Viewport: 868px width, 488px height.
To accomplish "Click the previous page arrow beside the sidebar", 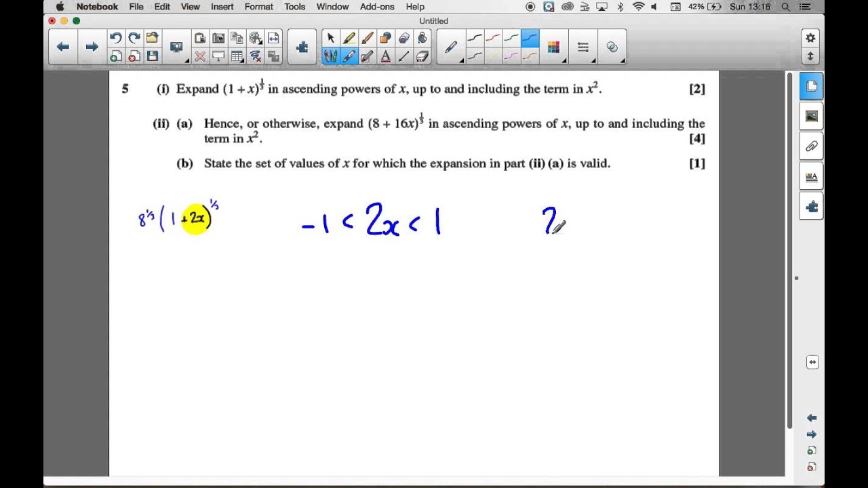I will (x=812, y=418).
